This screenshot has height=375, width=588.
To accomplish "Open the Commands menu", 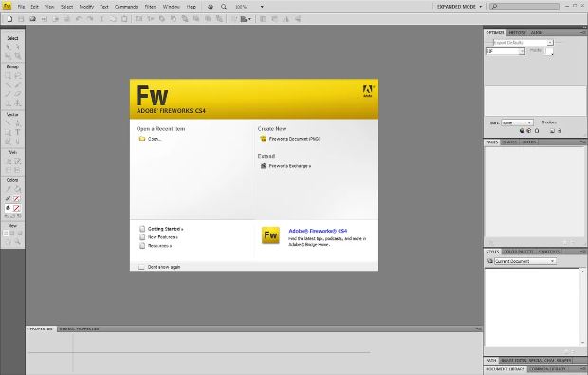I will (x=126, y=7).
